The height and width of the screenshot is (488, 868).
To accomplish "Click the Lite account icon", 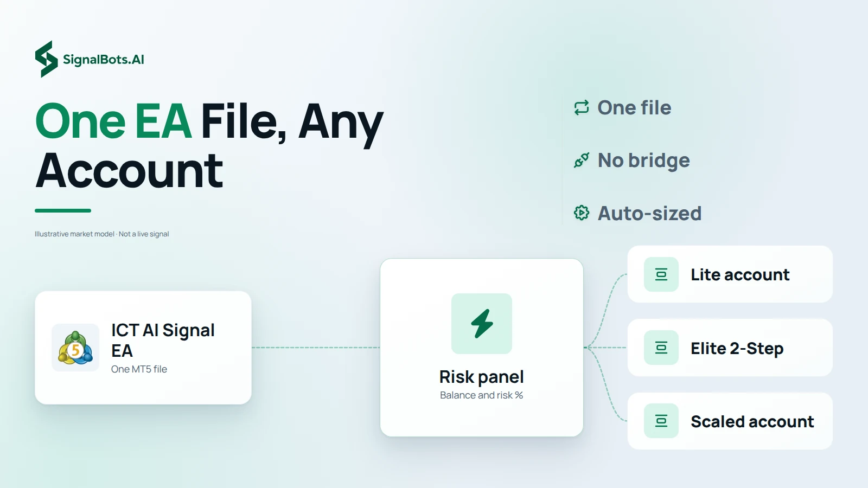I will pyautogui.click(x=661, y=274).
